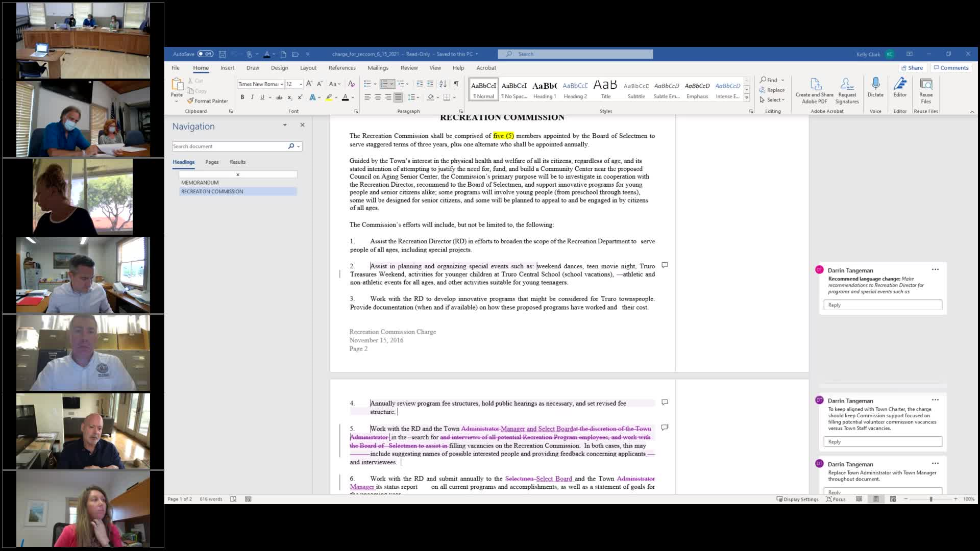Open the References ribbon tab

pyautogui.click(x=342, y=68)
